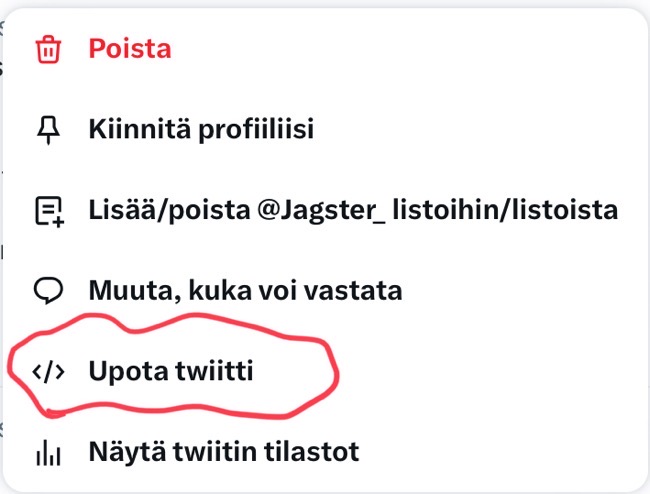Select Muuta, kuka voi vastata
This screenshot has height=494, width=650.
tap(245, 292)
